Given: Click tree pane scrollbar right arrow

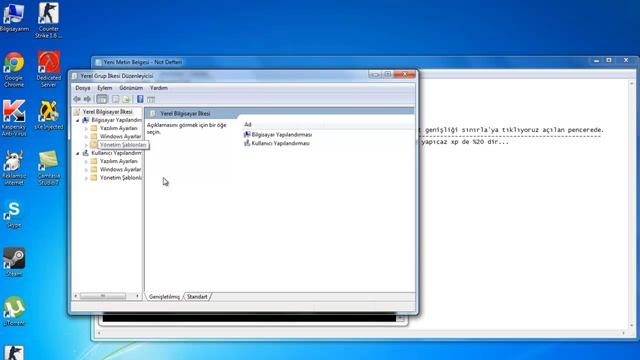Looking at the screenshot, I should pyautogui.click(x=138, y=296).
